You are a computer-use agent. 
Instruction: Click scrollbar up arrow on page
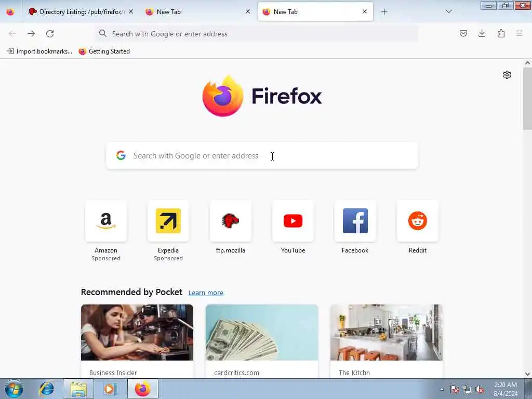527,63
